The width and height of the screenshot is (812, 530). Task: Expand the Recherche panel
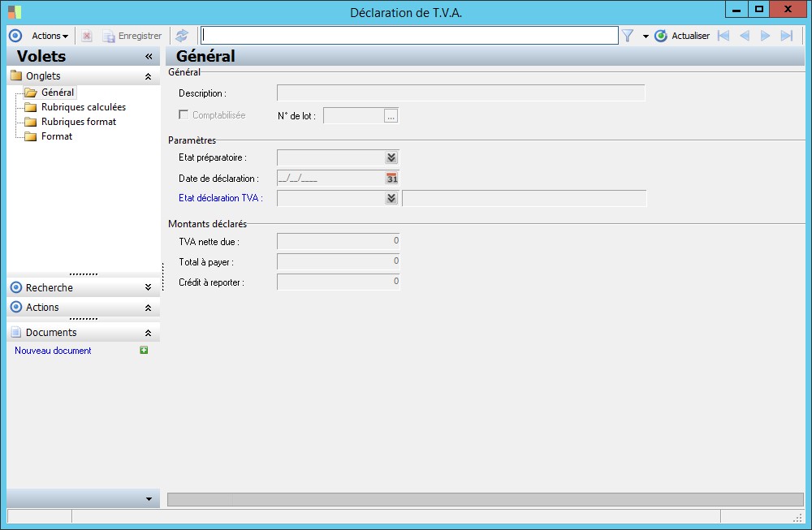point(148,287)
